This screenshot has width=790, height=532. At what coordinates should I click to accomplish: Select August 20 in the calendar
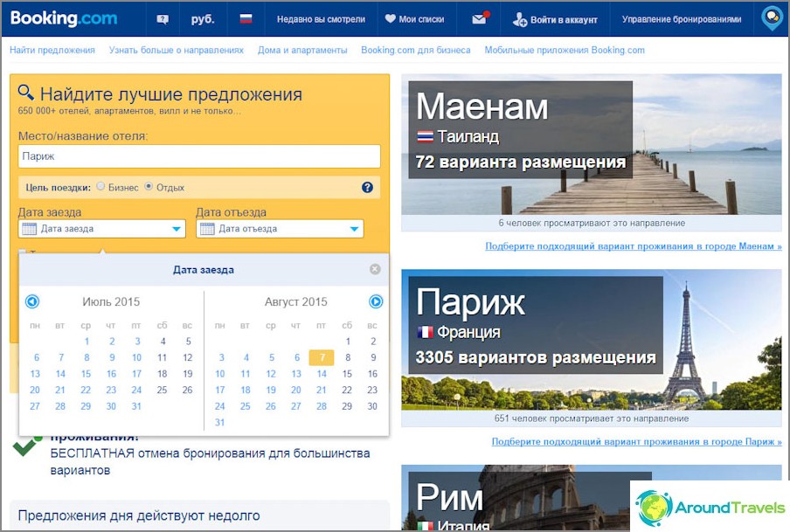coord(296,390)
